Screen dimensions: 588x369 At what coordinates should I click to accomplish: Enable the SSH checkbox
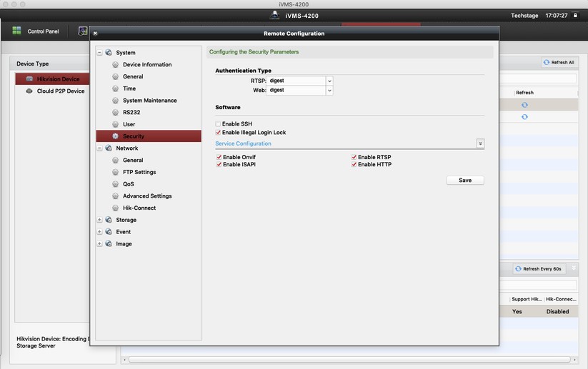click(x=218, y=123)
